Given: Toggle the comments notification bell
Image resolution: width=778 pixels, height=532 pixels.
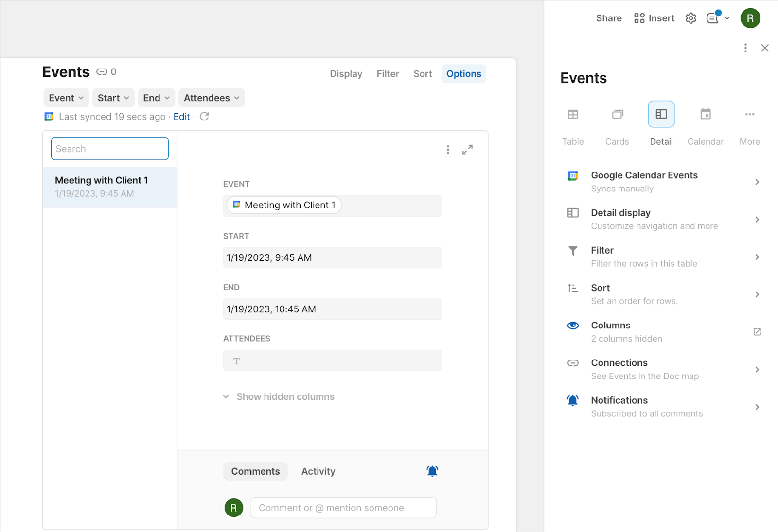Looking at the screenshot, I should point(432,471).
